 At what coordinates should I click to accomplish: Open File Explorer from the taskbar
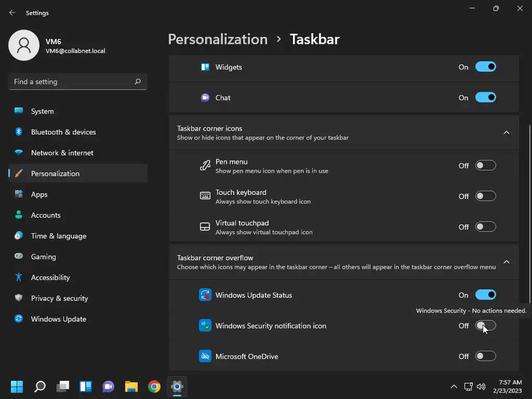coord(131,386)
